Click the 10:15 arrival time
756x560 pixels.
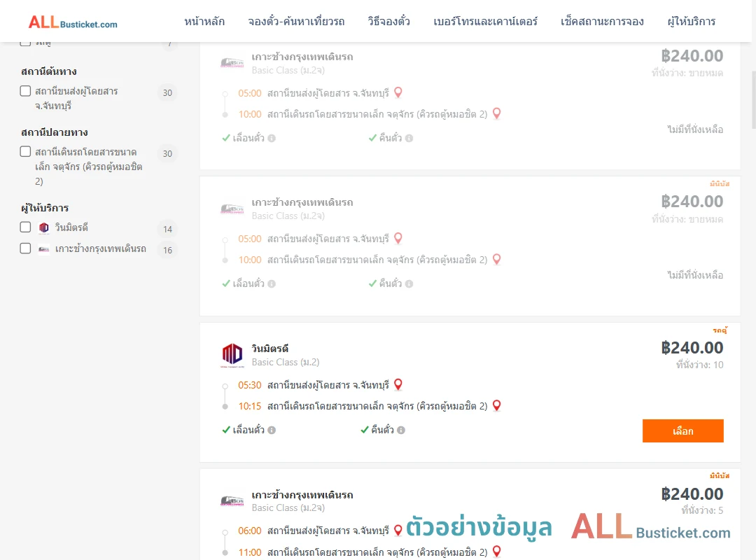pos(250,406)
